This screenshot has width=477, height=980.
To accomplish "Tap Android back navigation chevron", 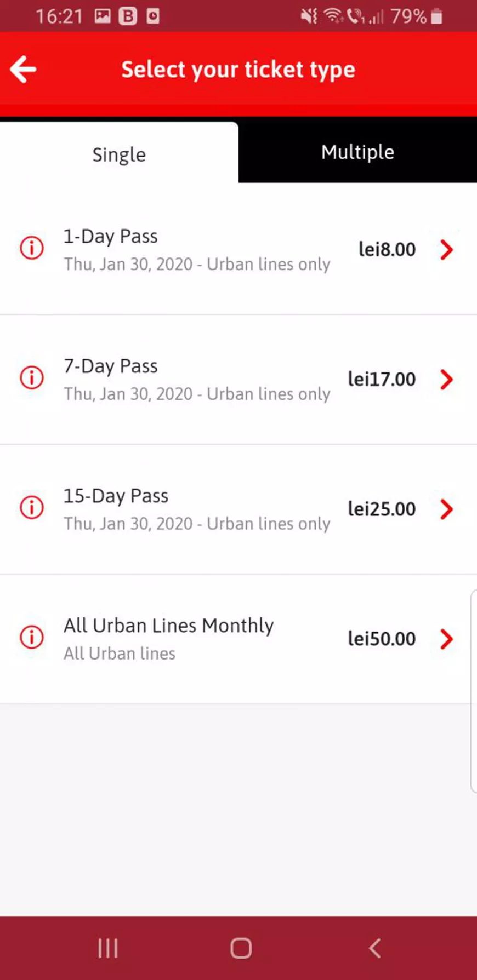I will point(375,948).
